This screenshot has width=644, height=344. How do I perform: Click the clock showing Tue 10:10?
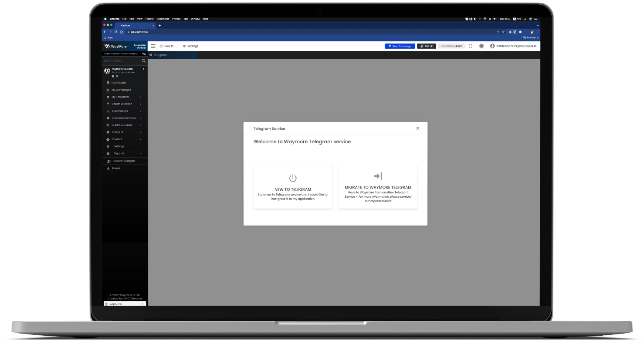pyautogui.click(x=505, y=19)
